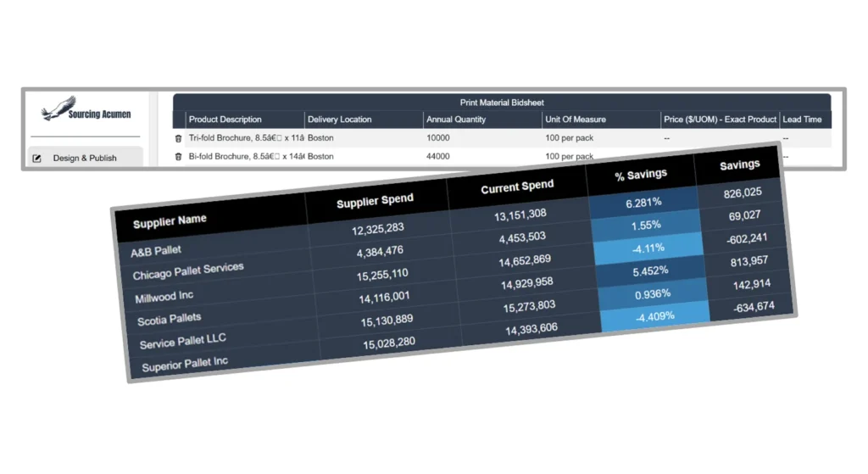This screenshot has width=868, height=474.
Task: Click the 0.936% savings cell
Action: (653, 294)
